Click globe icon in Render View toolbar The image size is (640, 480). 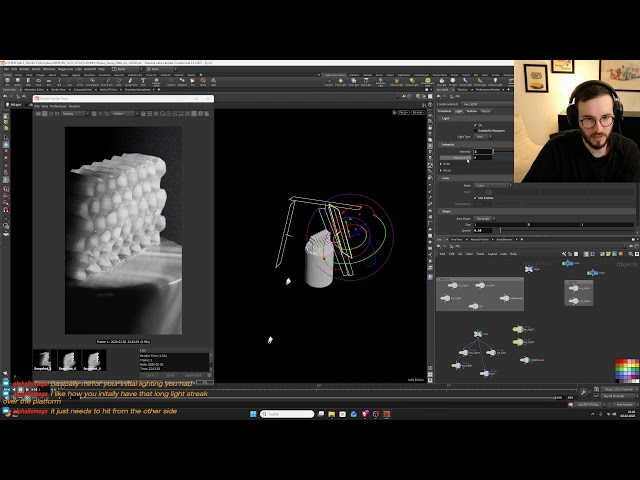94,114
